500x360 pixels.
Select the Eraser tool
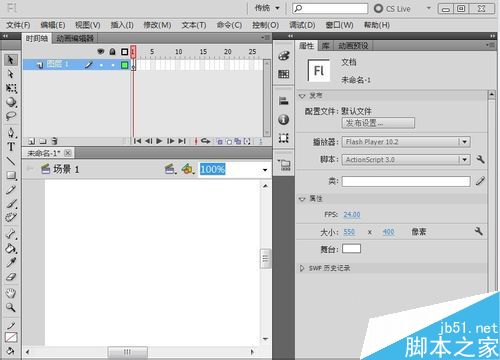click(x=11, y=277)
